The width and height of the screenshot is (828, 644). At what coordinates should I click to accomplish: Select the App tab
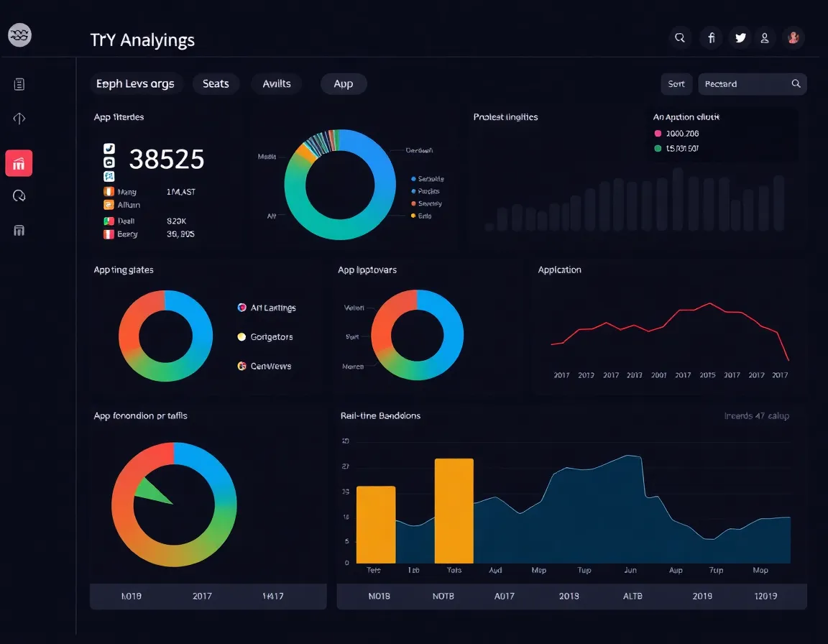click(343, 83)
